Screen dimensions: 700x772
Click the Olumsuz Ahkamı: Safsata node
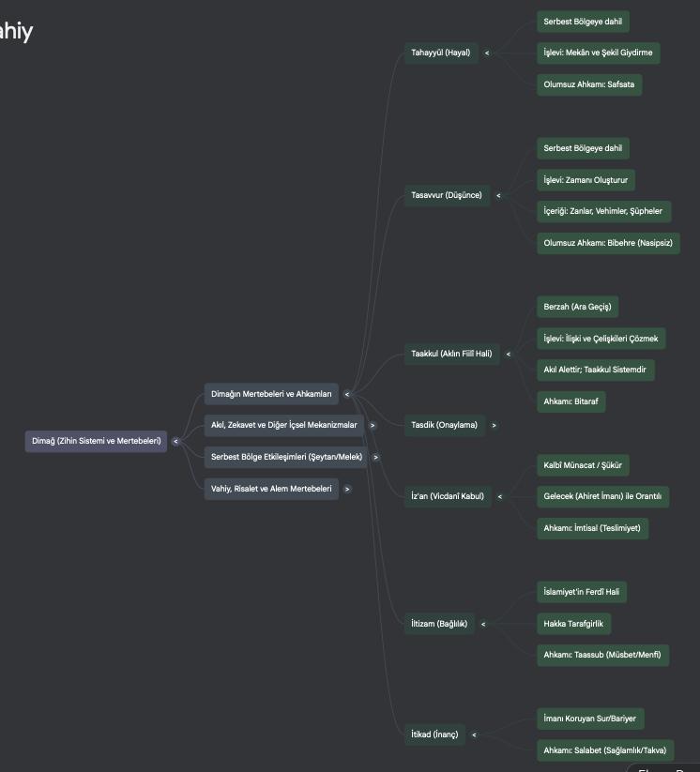pos(588,84)
